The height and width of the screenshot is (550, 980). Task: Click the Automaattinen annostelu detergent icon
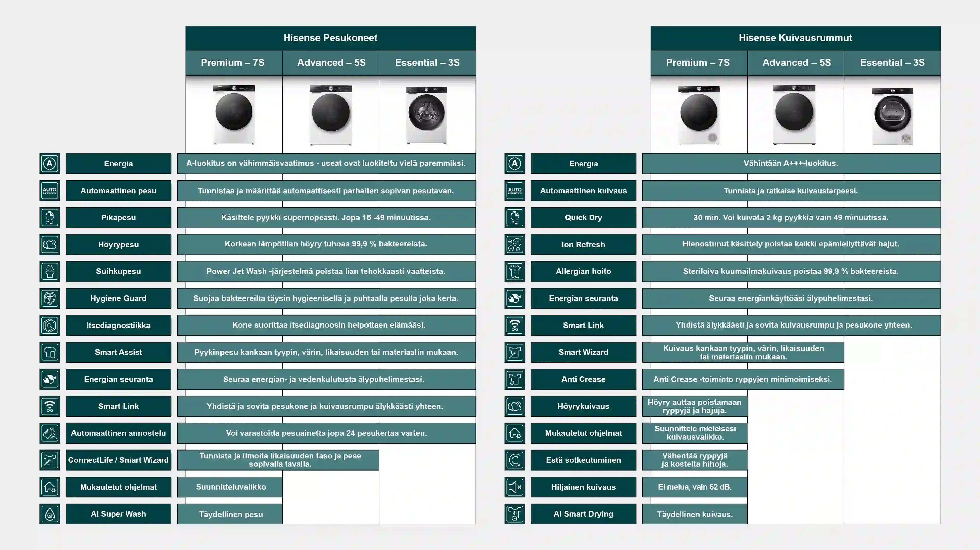pyautogui.click(x=50, y=433)
